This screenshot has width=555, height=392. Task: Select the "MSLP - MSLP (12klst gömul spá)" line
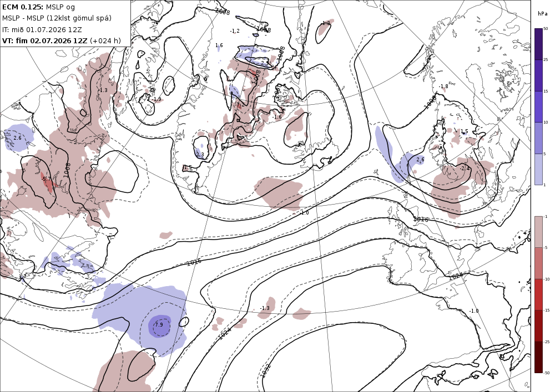(x=57, y=18)
